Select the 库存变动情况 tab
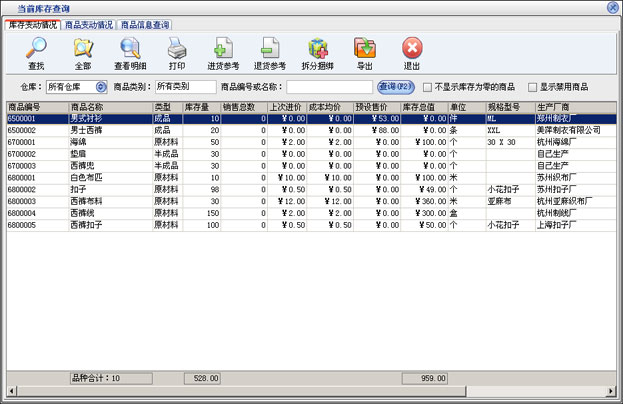Screen dimensions: 623x404 [33, 24]
